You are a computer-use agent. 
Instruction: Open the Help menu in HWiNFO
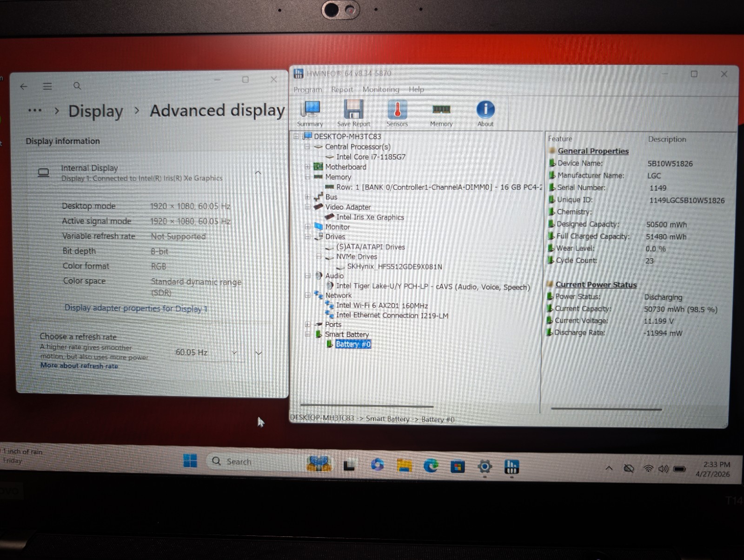pyautogui.click(x=416, y=89)
